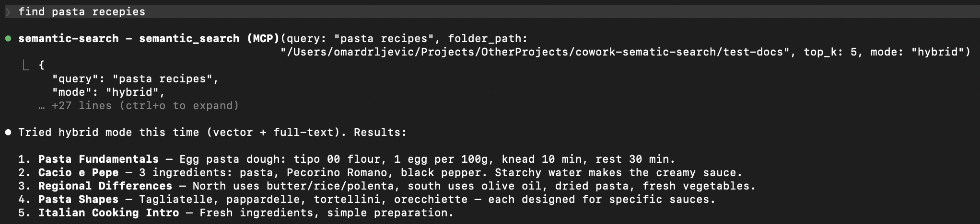Expand the collapsed "+27 lines" output
Image resolution: width=980 pixels, height=224 pixels.
145,106
